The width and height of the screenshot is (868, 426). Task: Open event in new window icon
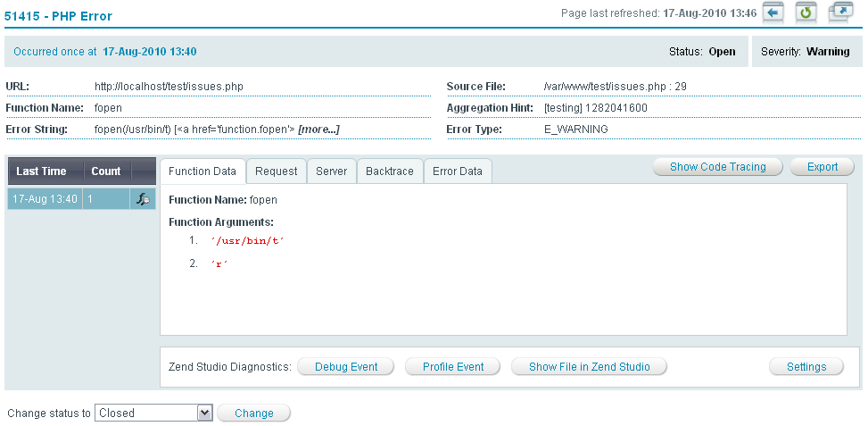pyautogui.click(x=839, y=13)
